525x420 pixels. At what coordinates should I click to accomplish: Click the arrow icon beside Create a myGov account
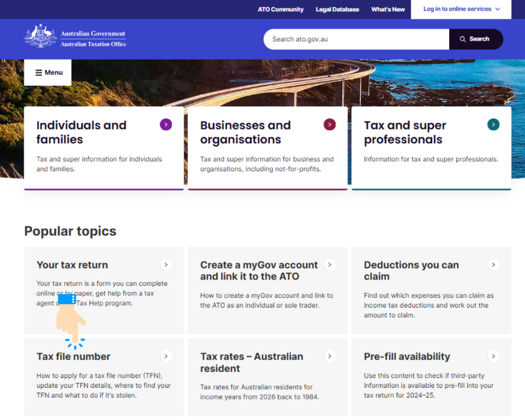(x=329, y=264)
